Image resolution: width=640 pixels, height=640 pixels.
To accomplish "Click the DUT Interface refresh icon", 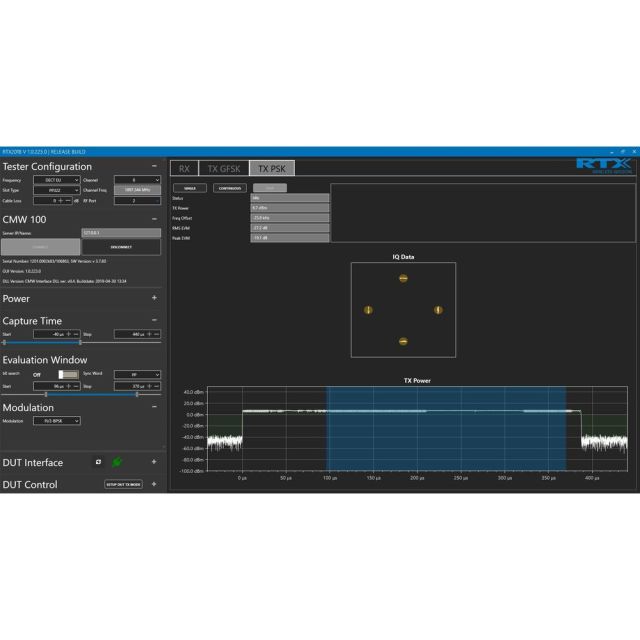I will (x=98, y=462).
